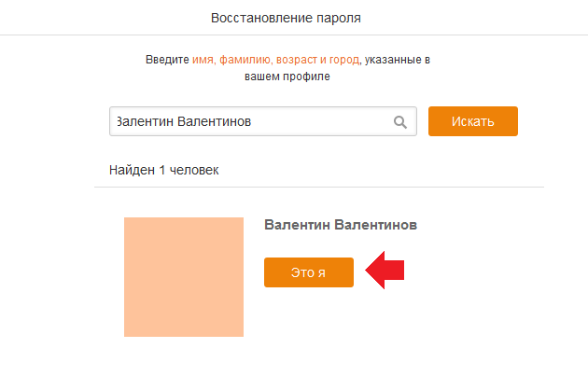Screen dimensions: 588x390
Task: Click the word имя in orange hint
Action: coord(204,60)
